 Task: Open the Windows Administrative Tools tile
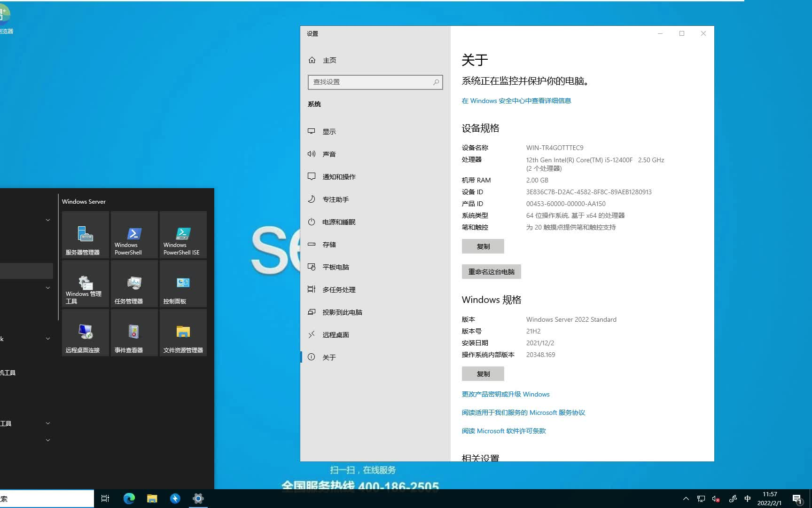click(86, 283)
